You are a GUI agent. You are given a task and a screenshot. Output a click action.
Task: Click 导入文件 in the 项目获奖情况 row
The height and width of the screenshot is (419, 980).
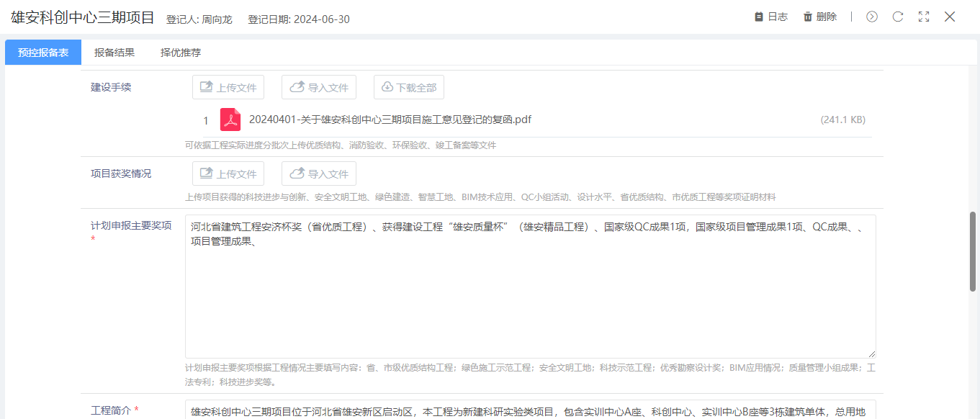coord(319,174)
